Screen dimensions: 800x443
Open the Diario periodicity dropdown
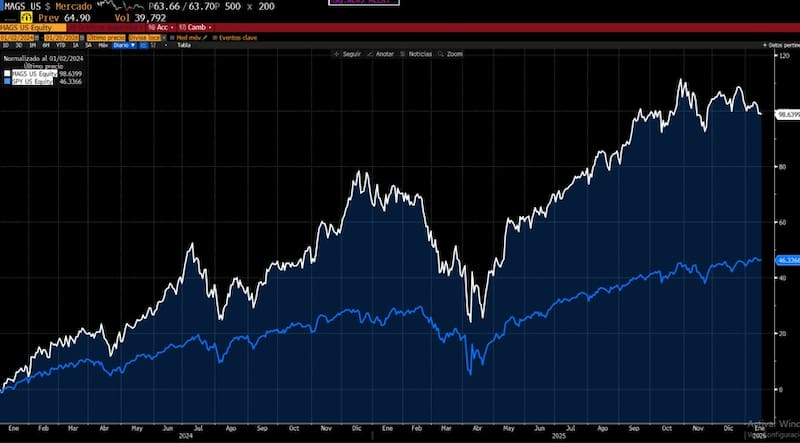[121, 45]
